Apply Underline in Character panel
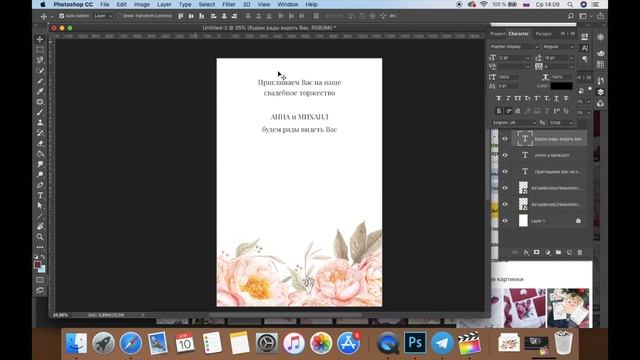 click(x=556, y=98)
